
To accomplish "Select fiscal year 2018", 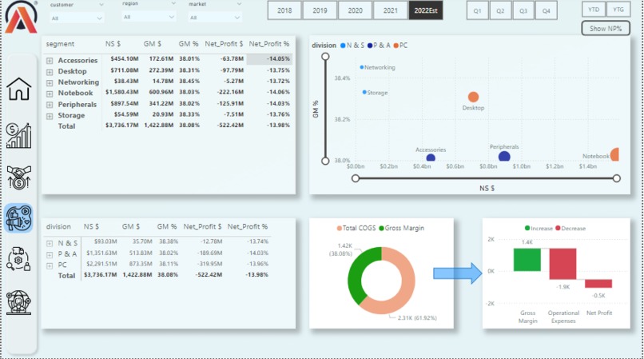I will 284,10.
